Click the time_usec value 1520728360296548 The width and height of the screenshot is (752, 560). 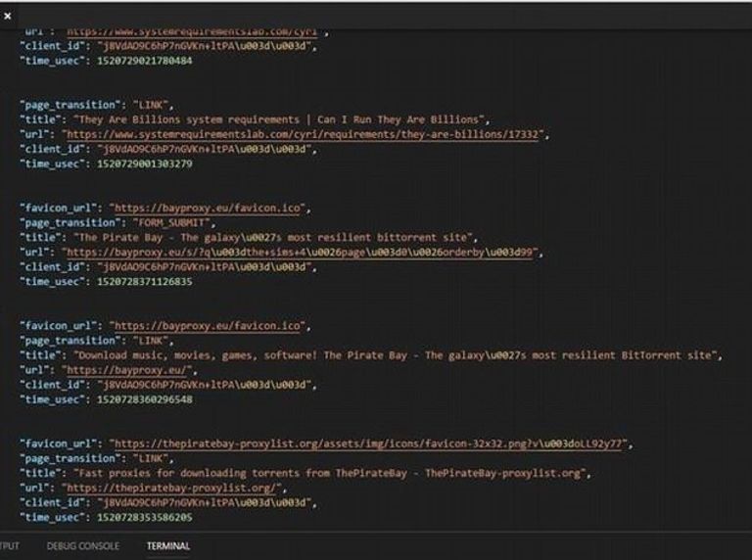[143, 399]
